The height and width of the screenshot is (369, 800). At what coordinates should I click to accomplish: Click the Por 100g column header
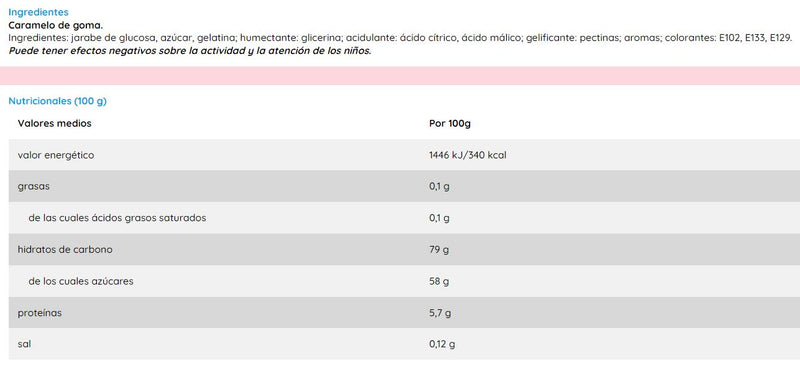[450, 124]
